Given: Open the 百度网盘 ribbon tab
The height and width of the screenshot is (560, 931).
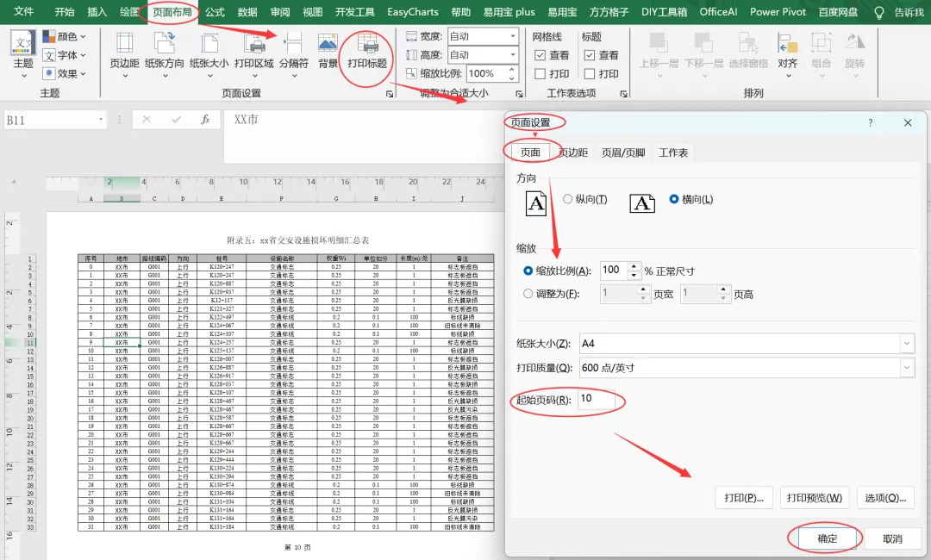Looking at the screenshot, I should pyautogui.click(x=838, y=12).
